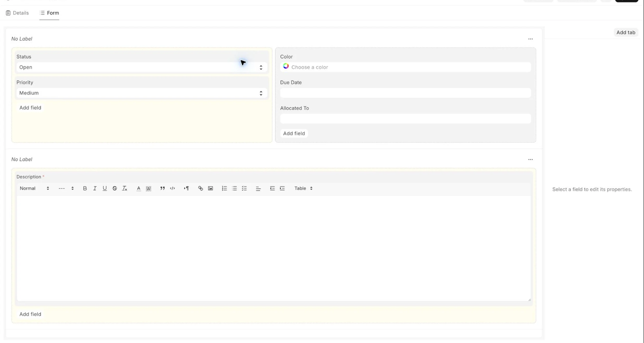
Task: Open the Status dropdown showing Open
Action: (x=142, y=67)
